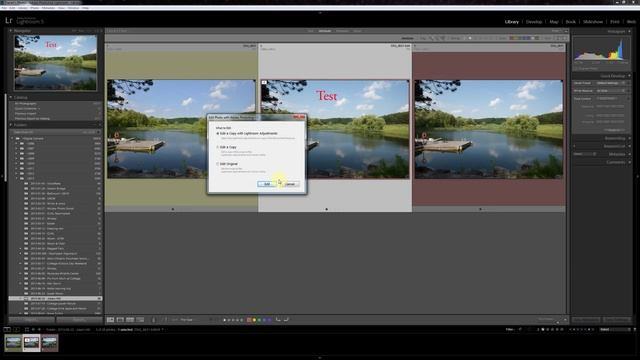The height and width of the screenshot is (360, 640).
Task: Set the star rating in the toolbar
Action: (233, 320)
